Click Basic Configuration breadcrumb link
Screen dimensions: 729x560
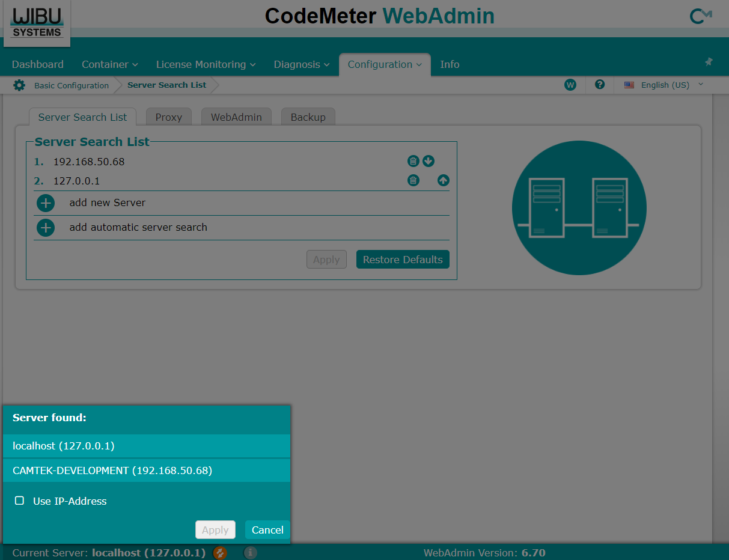coord(72,85)
